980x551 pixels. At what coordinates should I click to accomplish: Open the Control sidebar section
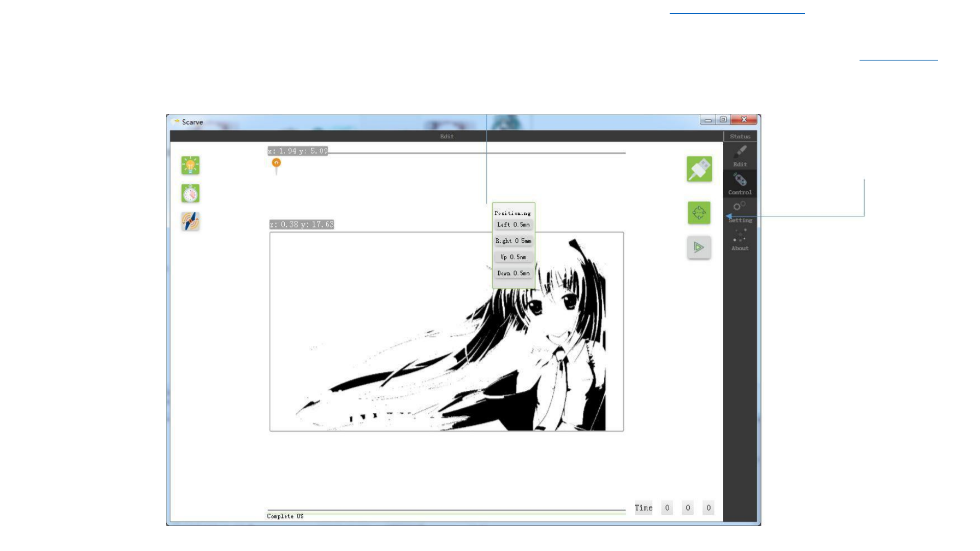(x=740, y=184)
